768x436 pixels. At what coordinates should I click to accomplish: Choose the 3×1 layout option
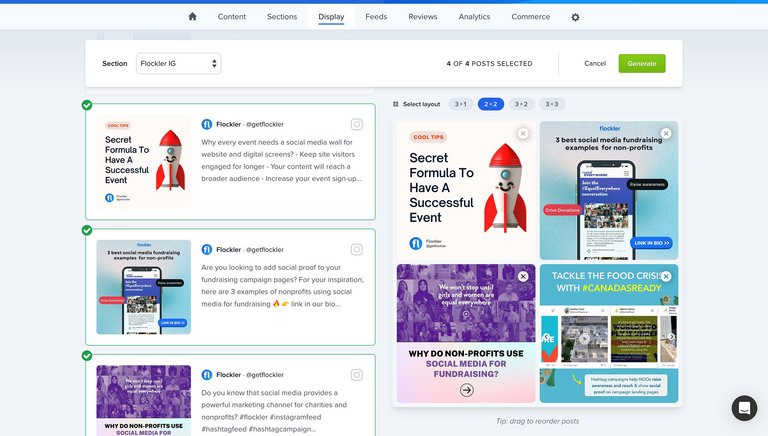click(x=460, y=104)
